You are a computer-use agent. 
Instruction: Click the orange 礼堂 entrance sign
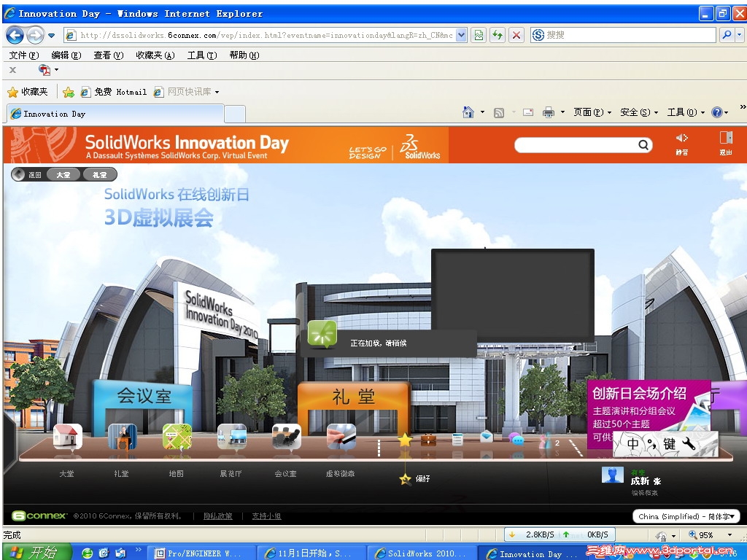pyautogui.click(x=354, y=396)
